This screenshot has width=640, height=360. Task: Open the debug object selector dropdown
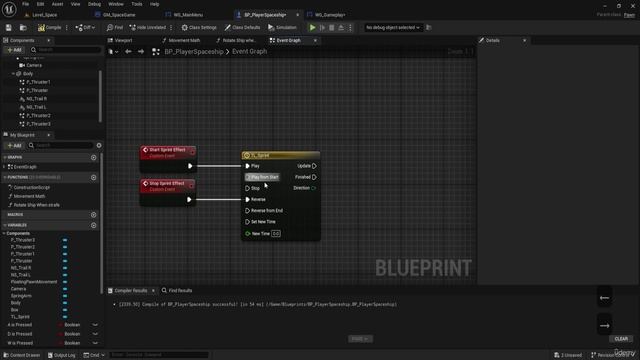[392, 27]
